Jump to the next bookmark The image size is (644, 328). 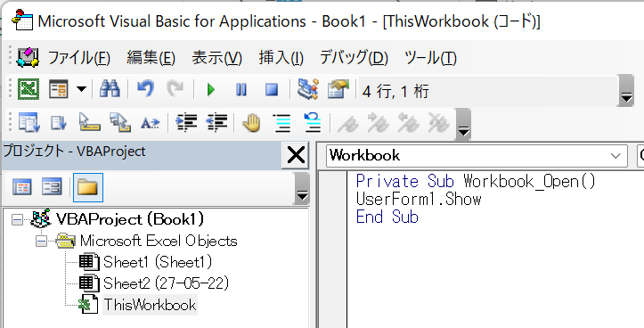click(378, 123)
